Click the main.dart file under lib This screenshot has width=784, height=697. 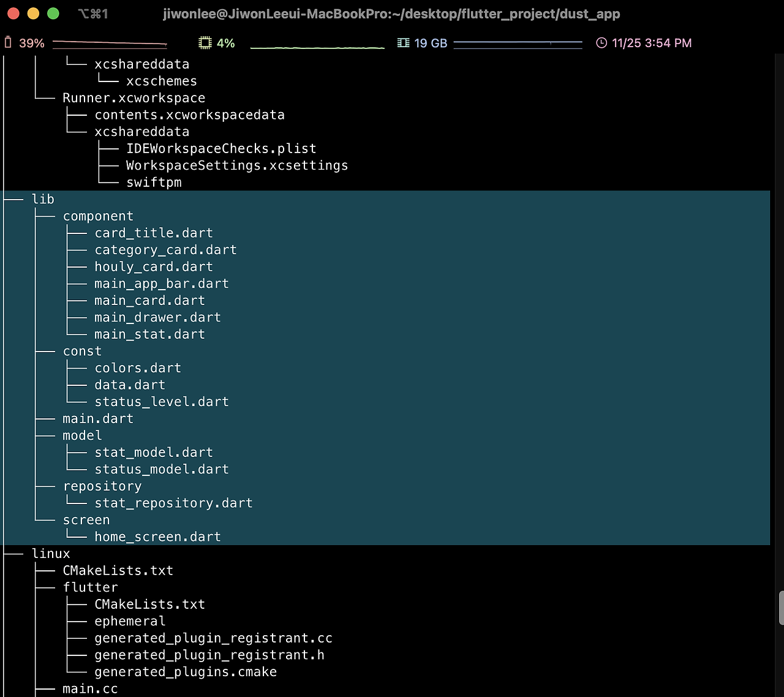[x=98, y=418]
